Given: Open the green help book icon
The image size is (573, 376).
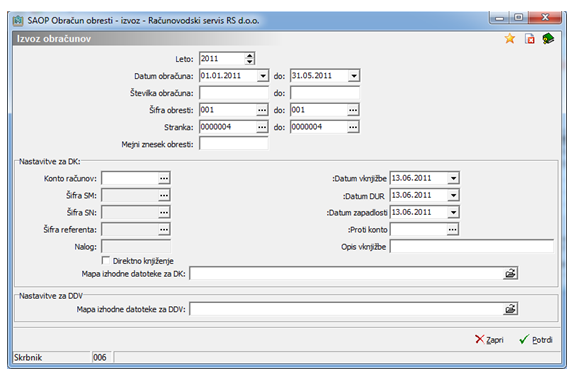Looking at the screenshot, I should [548, 38].
